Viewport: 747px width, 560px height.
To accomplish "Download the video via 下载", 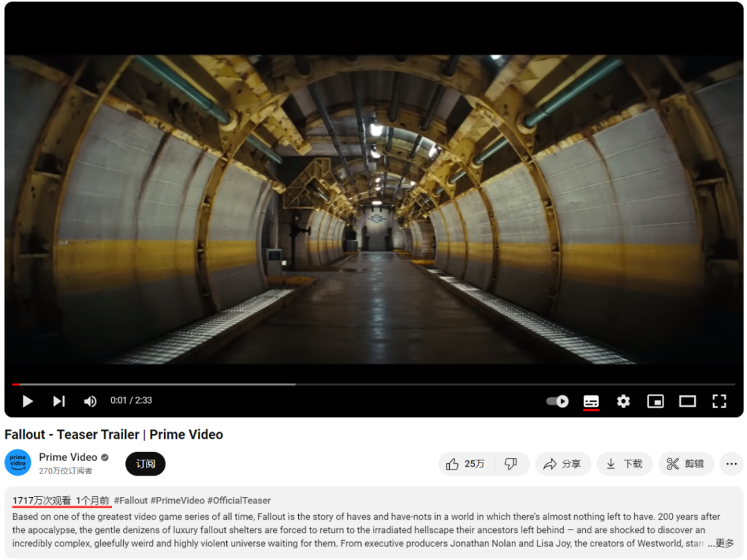I will [x=625, y=464].
